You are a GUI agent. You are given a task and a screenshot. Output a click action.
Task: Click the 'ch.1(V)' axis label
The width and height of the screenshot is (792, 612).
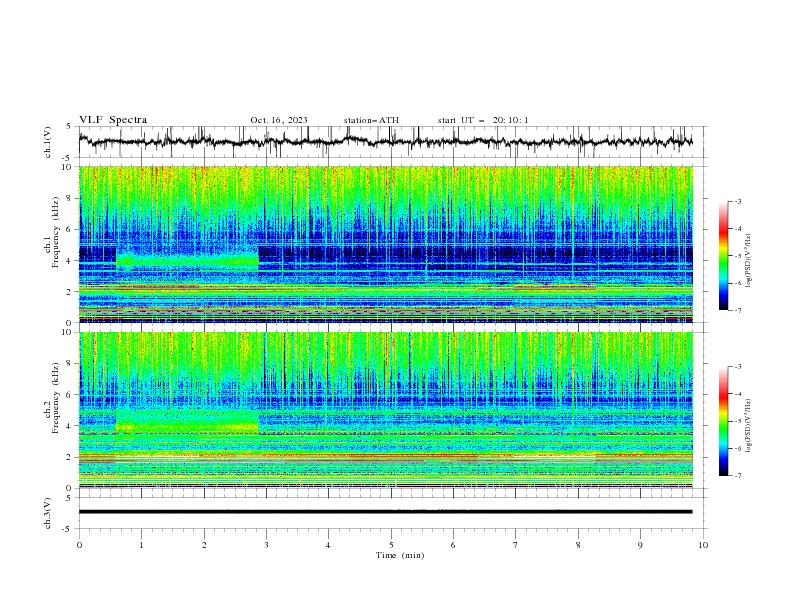tap(48, 142)
